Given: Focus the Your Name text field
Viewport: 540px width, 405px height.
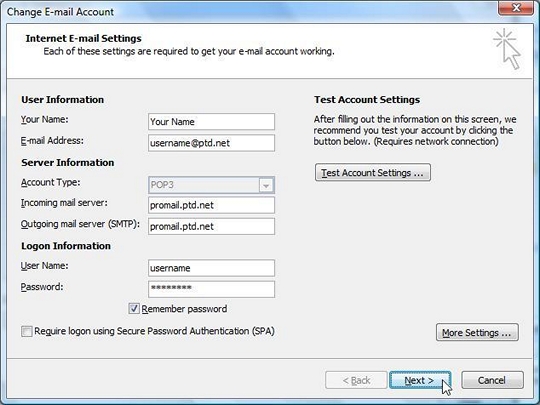Looking at the screenshot, I should (211, 122).
